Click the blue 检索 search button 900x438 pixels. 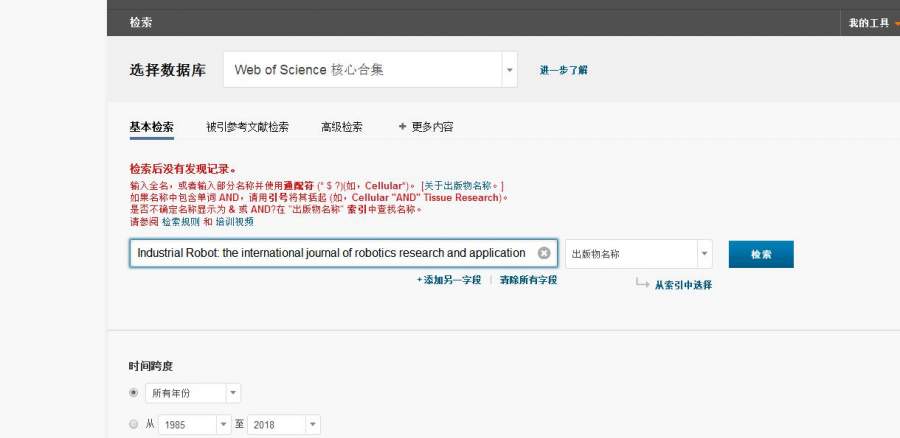761,254
